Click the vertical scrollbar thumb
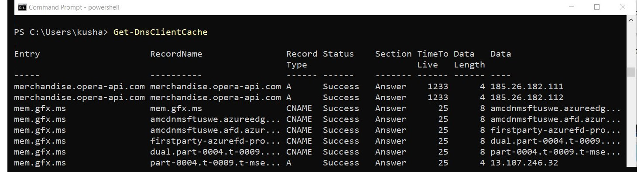 tap(631, 72)
